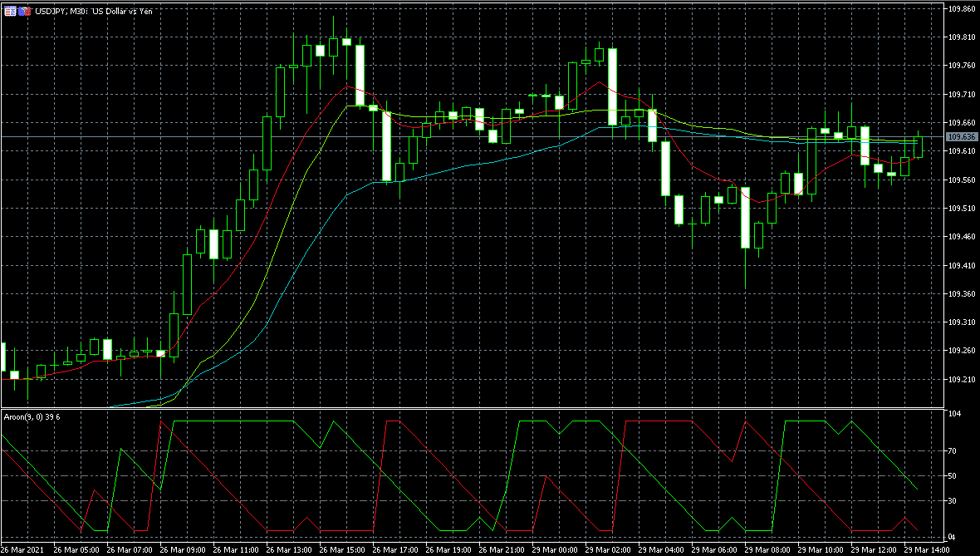Click the 109.210 price scale label
The height and width of the screenshot is (556, 980).
pos(962,379)
